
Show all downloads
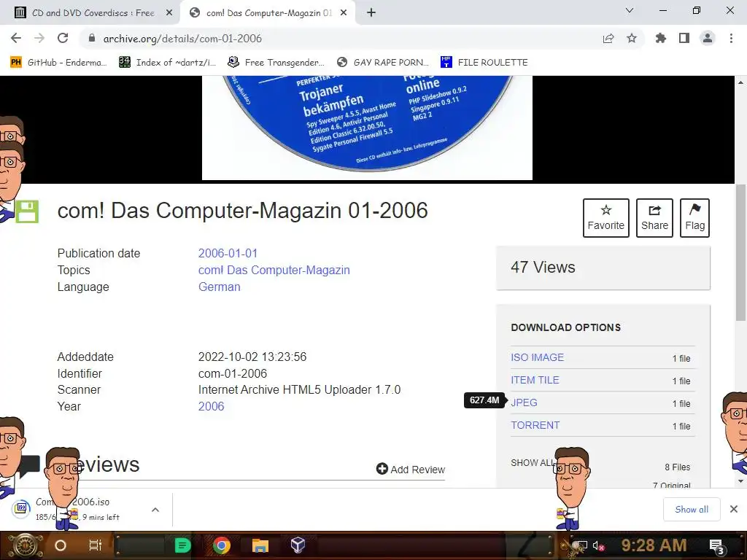(692, 510)
